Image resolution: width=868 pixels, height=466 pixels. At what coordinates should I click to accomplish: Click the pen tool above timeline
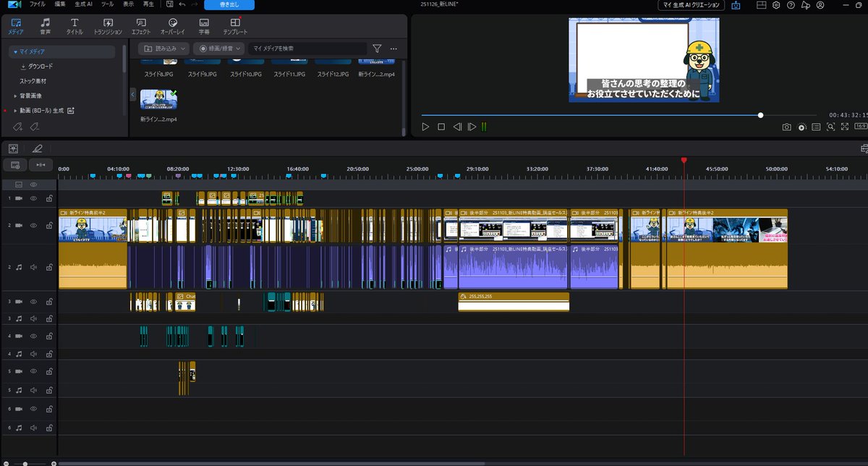pyautogui.click(x=38, y=148)
